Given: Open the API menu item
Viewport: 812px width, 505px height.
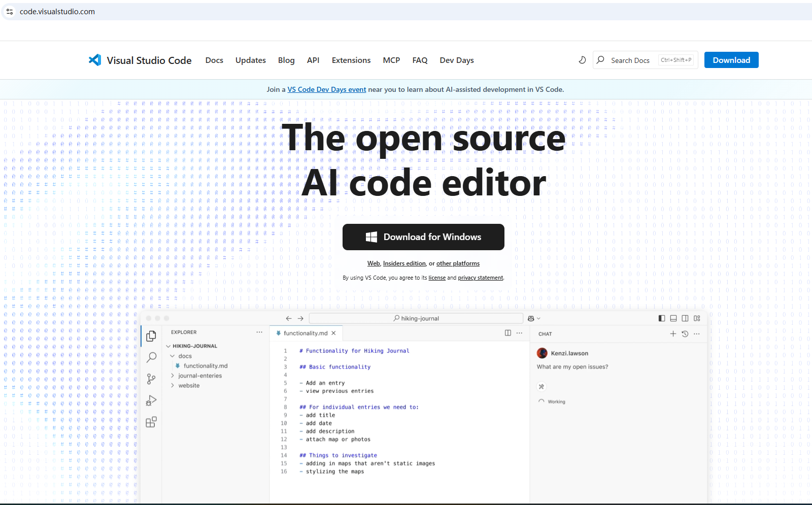Looking at the screenshot, I should pyautogui.click(x=313, y=60).
